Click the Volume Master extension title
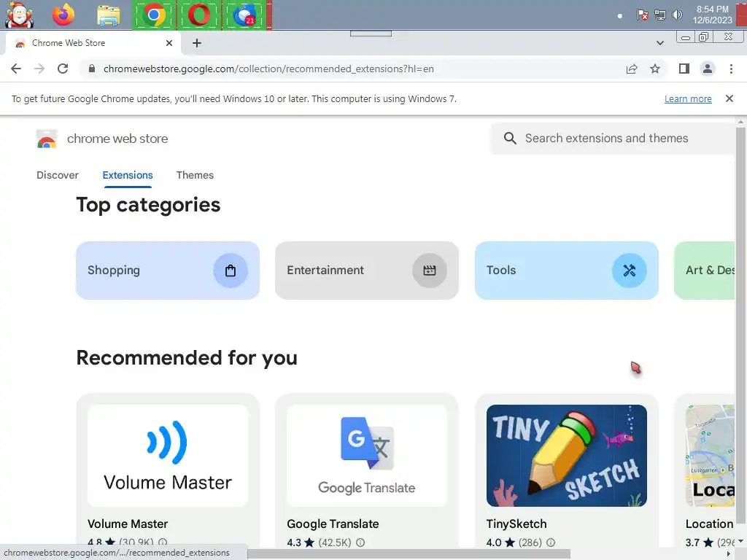The height and width of the screenshot is (560, 747). (x=128, y=524)
